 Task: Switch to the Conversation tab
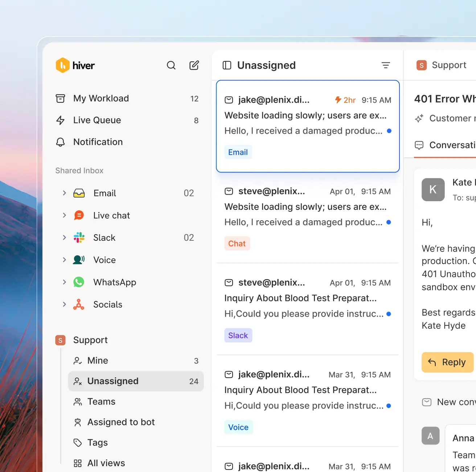click(x=445, y=145)
